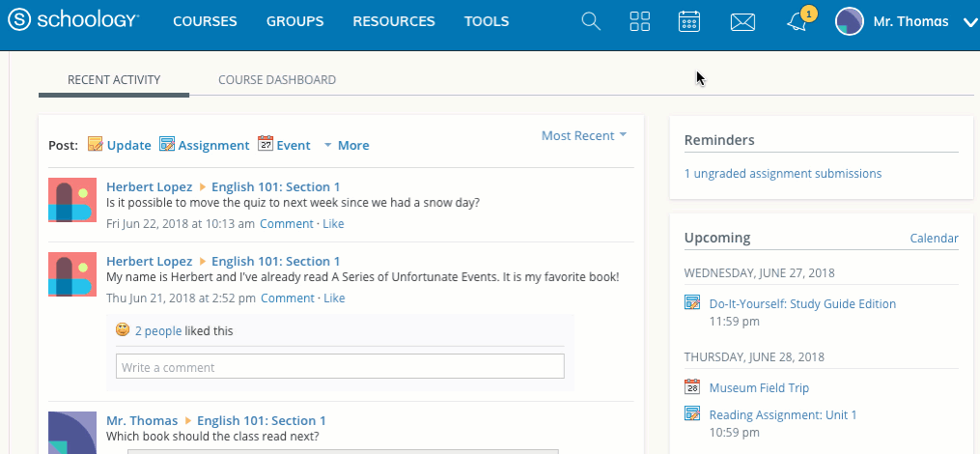Click the ungraded assignment submissions link

pos(782,174)
